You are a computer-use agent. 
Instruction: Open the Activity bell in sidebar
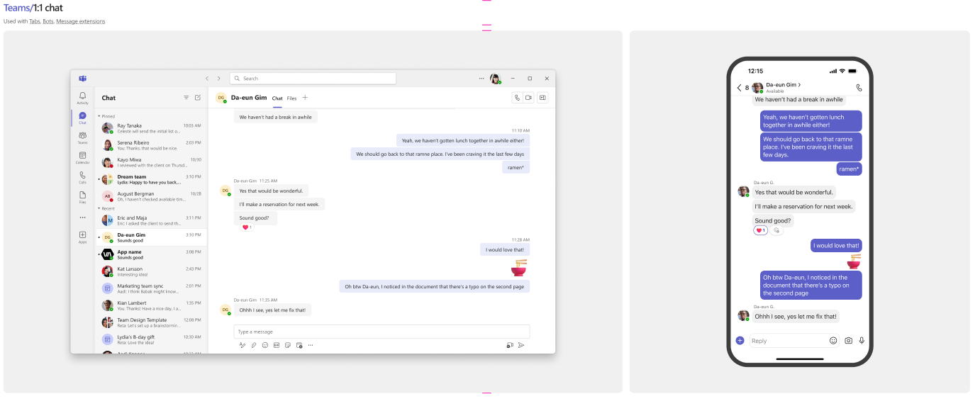pyautogui.click(x=82, y=97)
